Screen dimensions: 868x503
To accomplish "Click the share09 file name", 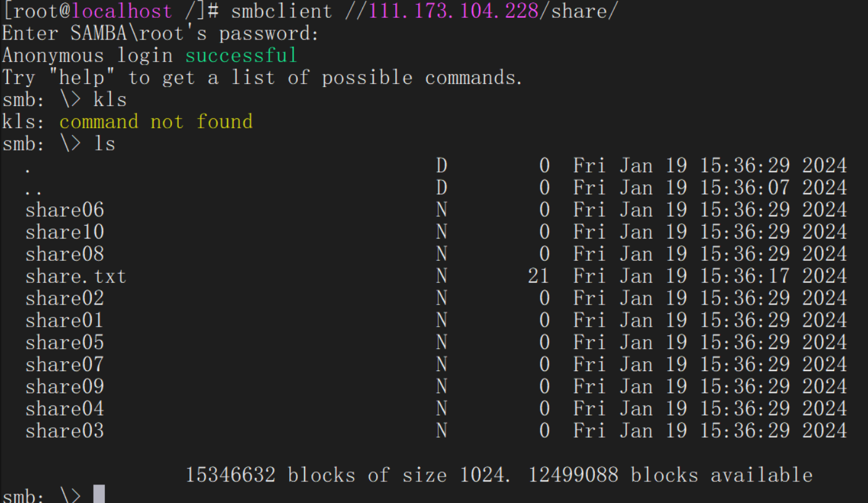I will tap(64, 387).
